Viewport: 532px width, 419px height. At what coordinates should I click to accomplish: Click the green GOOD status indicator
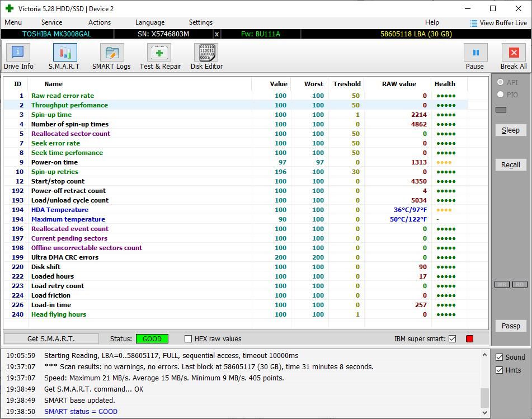click(152, 338)
